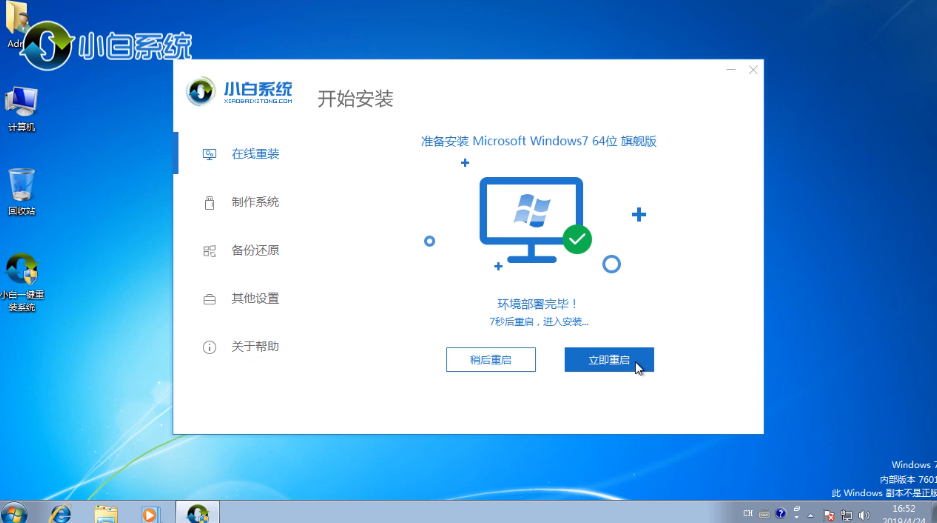Click the 开始安装 heading
This screenshot has height=523, width=937.
(x=355, y=99)
